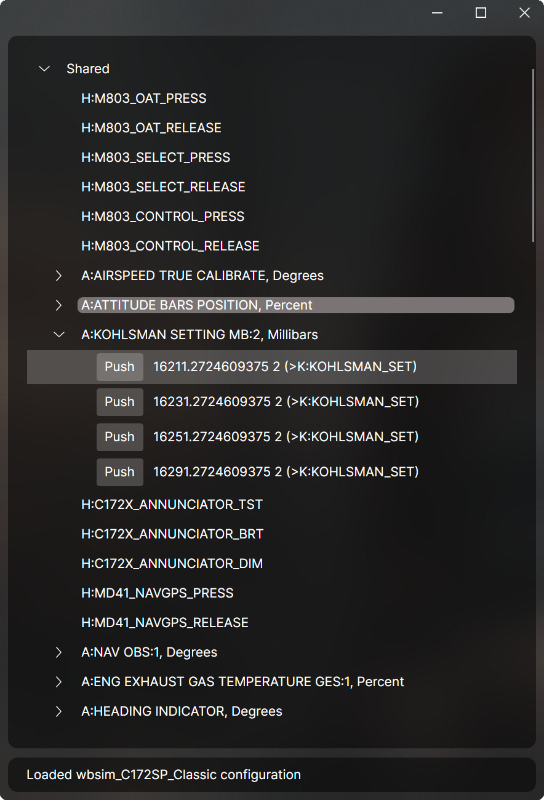The width and height of the screenshot is (544, 800).
Task: Expand A:ATTITUDE BARS POSITION, Percent node
Action: (59, 305)
